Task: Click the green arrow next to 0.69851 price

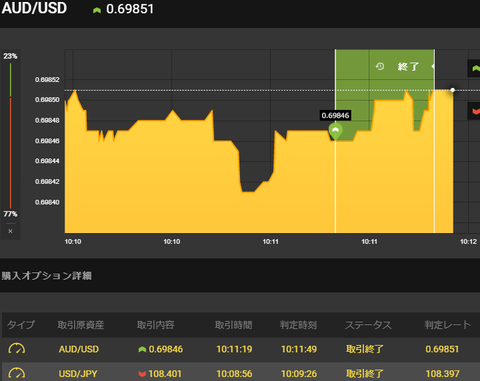Action: (x=97, y=10)
